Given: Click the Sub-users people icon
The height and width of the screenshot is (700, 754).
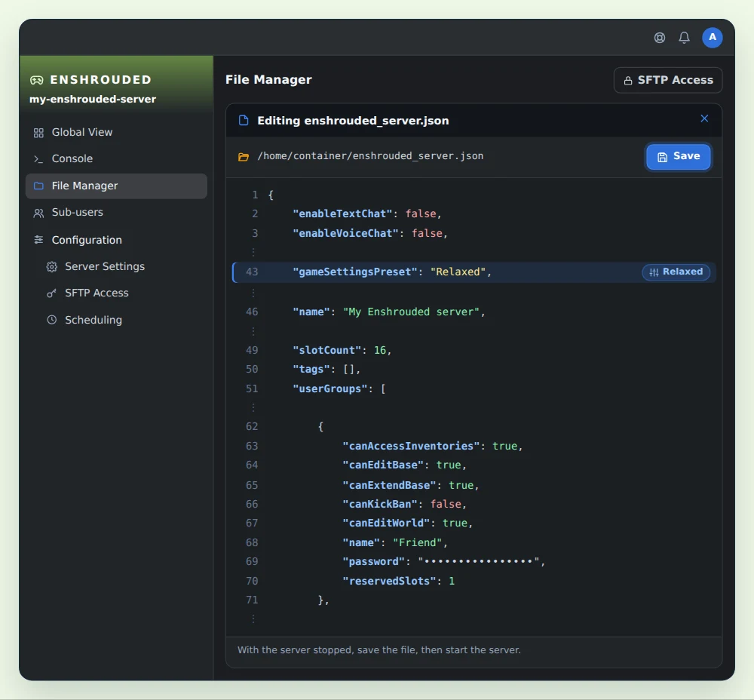Looking at the screenshot, I should coord(38,213).
